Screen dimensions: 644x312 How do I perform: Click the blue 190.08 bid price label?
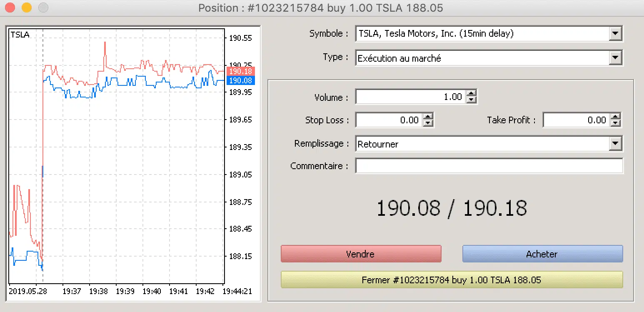(x=240, y=80)
